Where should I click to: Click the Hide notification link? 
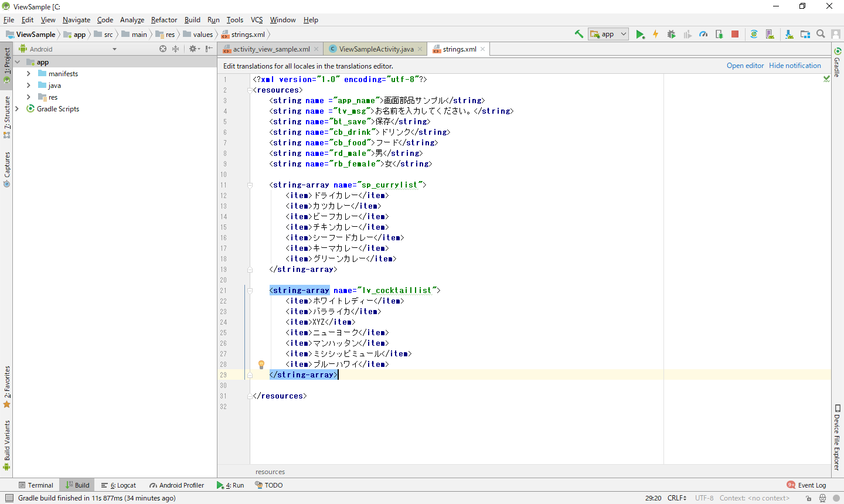(795, 66)
